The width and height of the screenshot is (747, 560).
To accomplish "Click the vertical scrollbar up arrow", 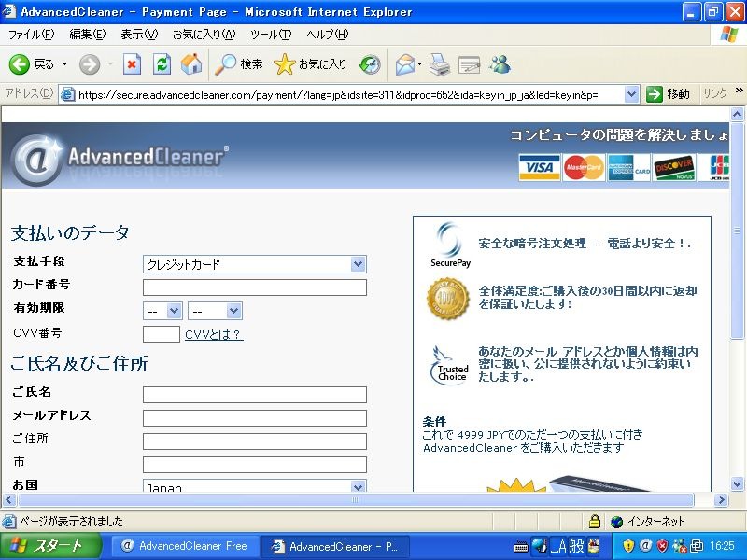I will (x=737, y=114).
